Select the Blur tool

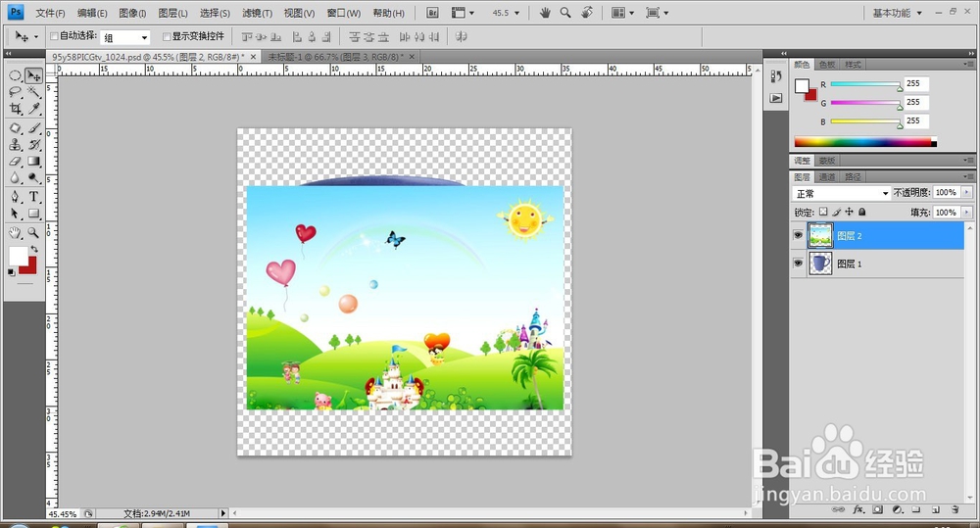pos(16,178)
